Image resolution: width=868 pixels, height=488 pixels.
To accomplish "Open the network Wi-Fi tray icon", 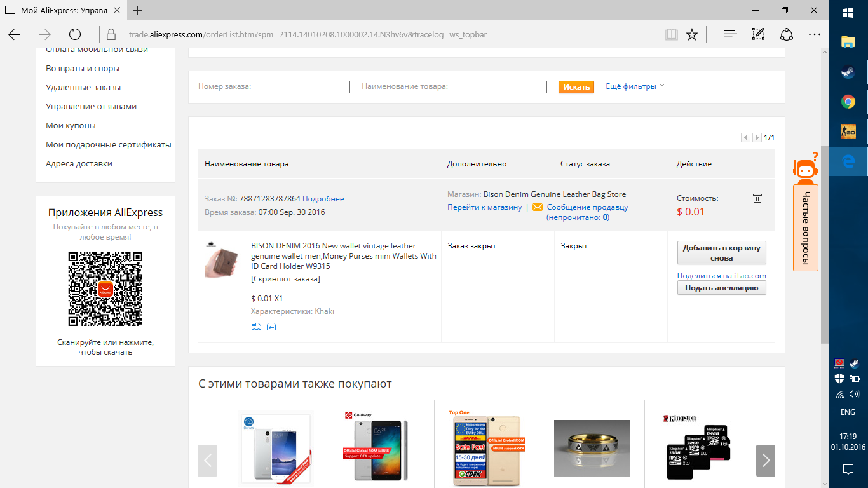I will [840, 395].
